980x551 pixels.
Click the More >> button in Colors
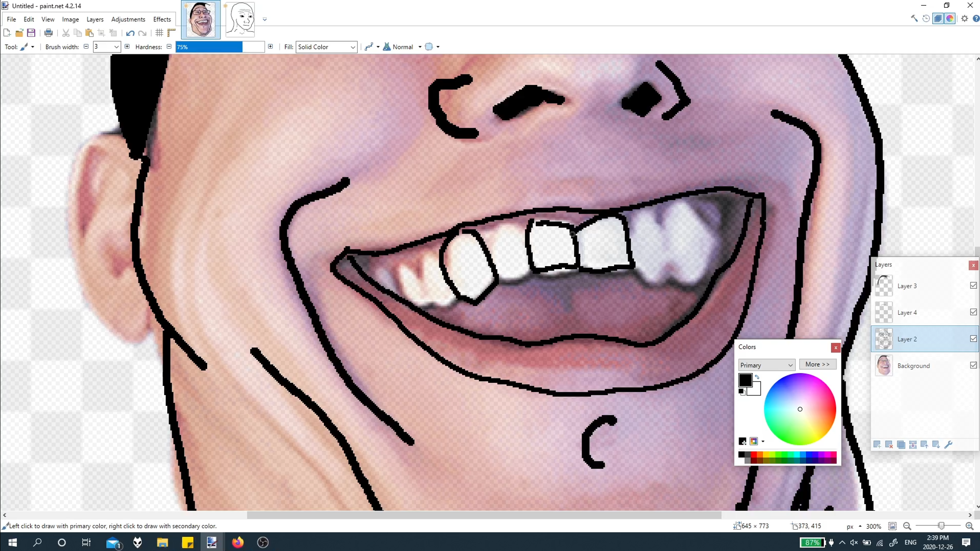[x=817, y=365]
